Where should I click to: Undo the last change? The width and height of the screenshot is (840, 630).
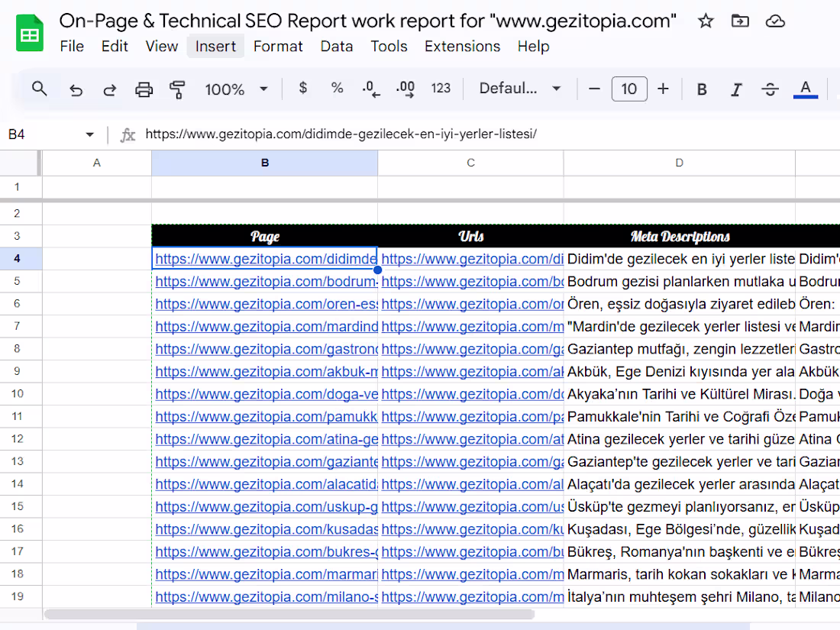click(x=76, y=89)
